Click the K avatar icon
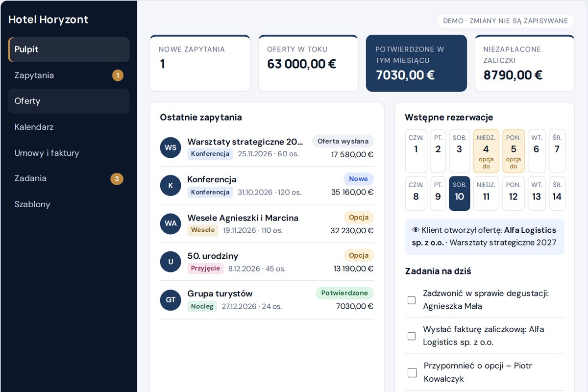This screenshot has height=392, width=588. (171, 186)
